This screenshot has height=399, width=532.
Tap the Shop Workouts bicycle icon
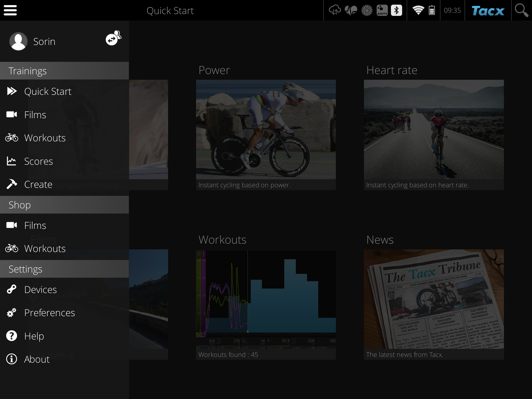pos(12,248)
